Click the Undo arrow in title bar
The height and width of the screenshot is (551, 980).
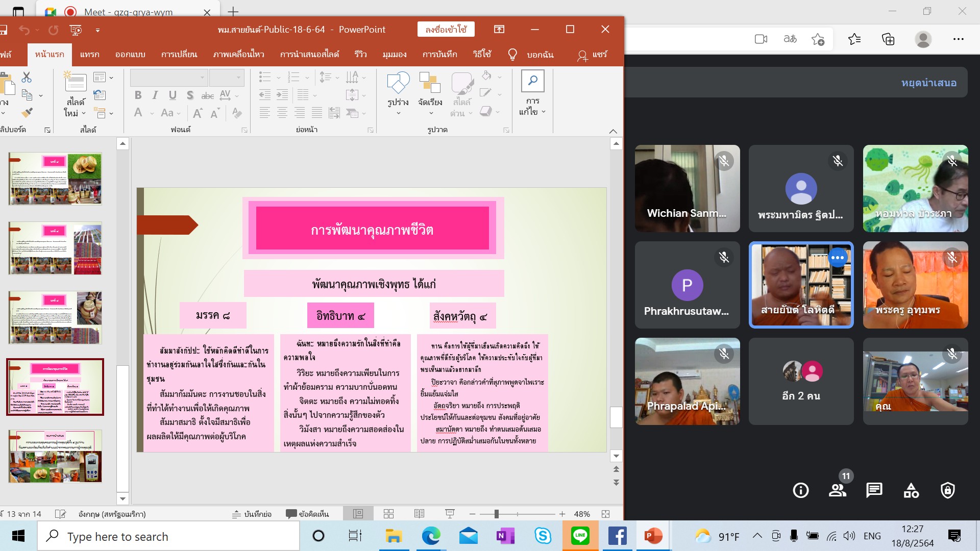24,30
